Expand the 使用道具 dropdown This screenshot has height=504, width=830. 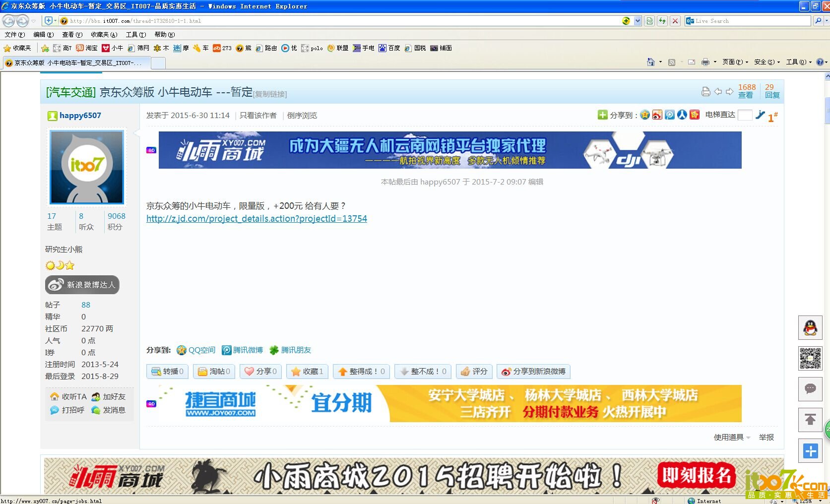(x=732, y=437)
